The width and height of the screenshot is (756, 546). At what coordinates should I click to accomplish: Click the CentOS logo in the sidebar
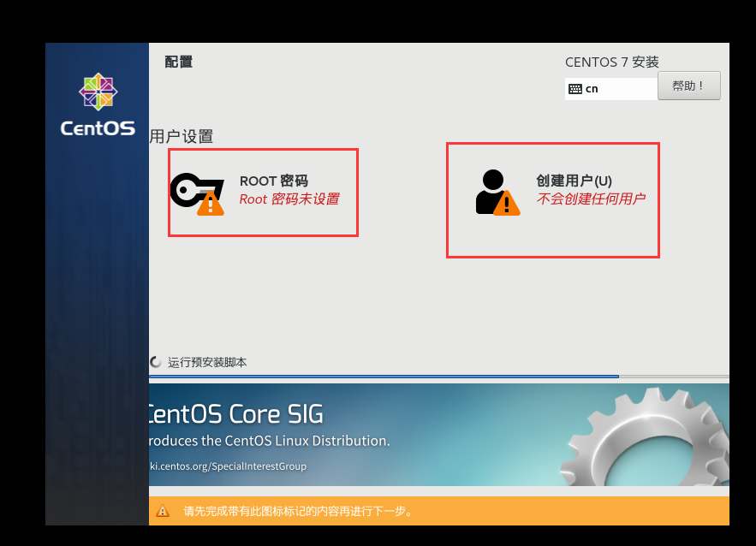pos(98,92)
